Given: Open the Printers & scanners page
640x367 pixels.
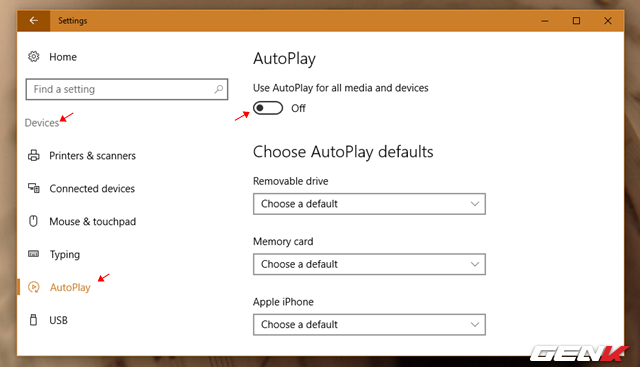Looking at the screenshot, I should pyautogui.click(x=92, y=156).
